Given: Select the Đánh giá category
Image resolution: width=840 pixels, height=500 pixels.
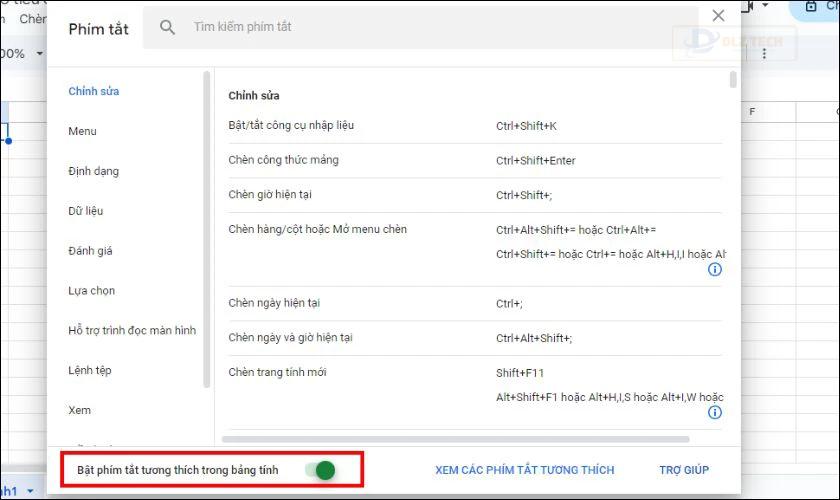Looking at the screenshot, I should (90, 251).
